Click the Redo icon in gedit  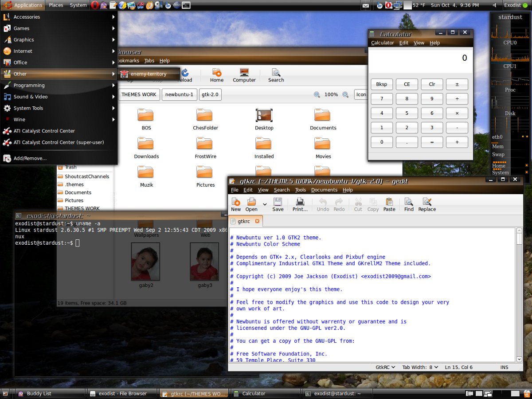pyautogui.click(x=339, y=205)
